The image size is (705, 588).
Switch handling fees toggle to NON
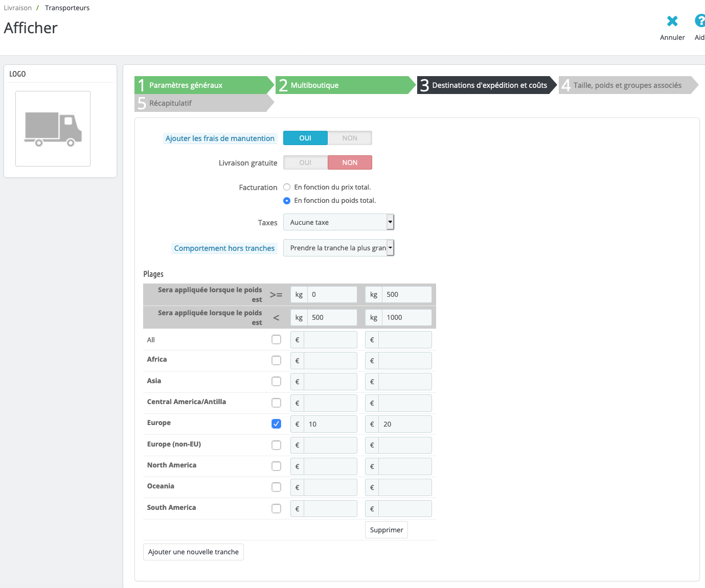click(350, 138)
